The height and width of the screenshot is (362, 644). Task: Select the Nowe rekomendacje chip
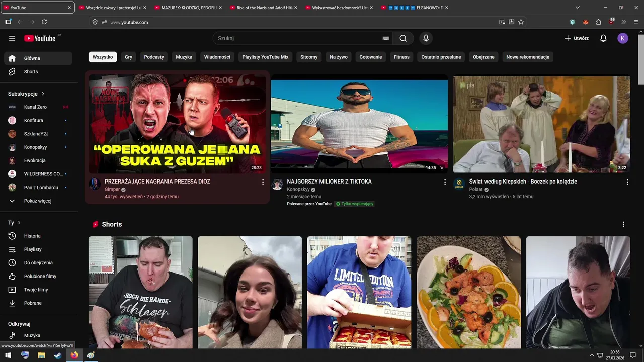click(x=528, y=57)
